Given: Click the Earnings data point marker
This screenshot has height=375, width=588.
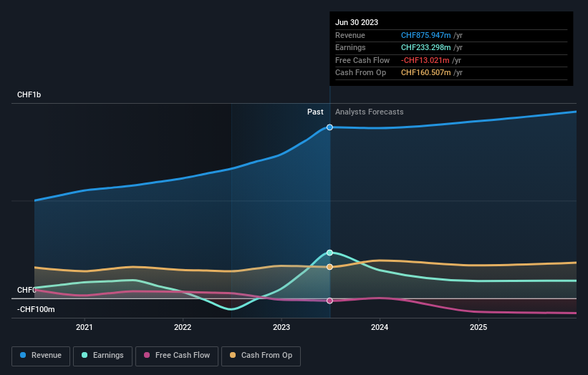Looking at the screenshot, I should (x=329, y=253).
